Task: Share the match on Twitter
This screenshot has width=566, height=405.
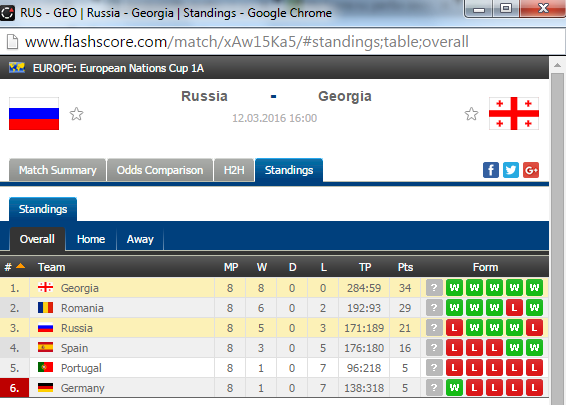Action: [x=511, y=170]
